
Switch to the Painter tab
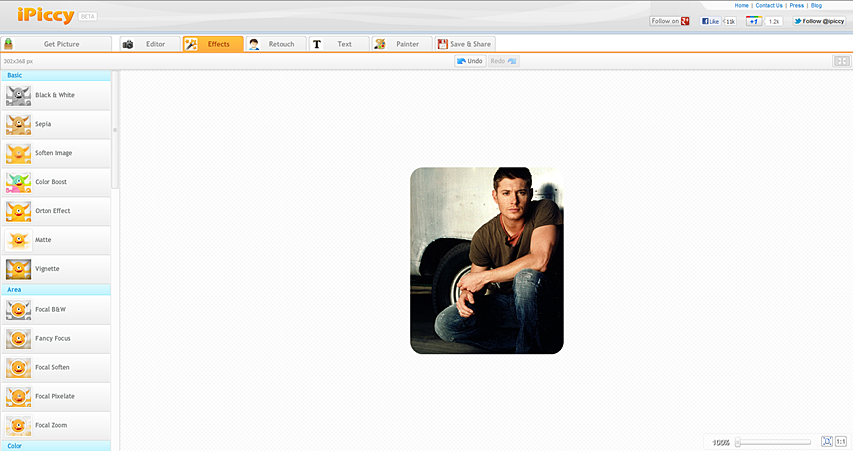(x=402, y=44)
